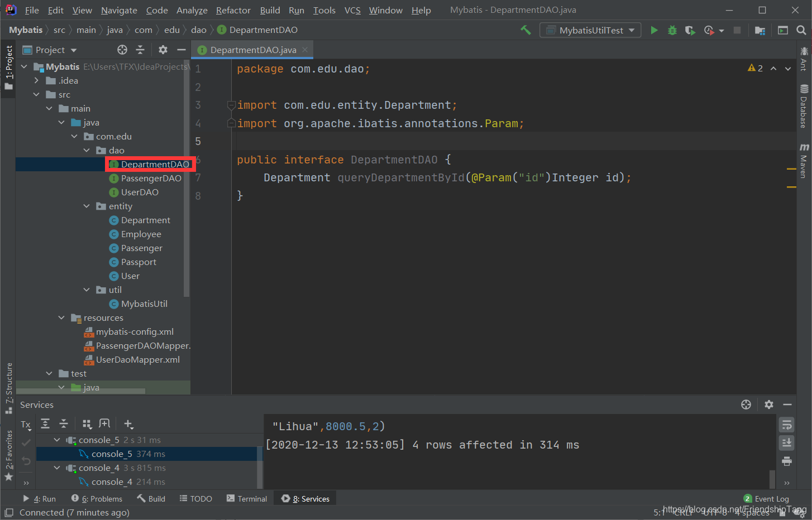
Task: Collapse the util package
Action: [x=87, y=290]
